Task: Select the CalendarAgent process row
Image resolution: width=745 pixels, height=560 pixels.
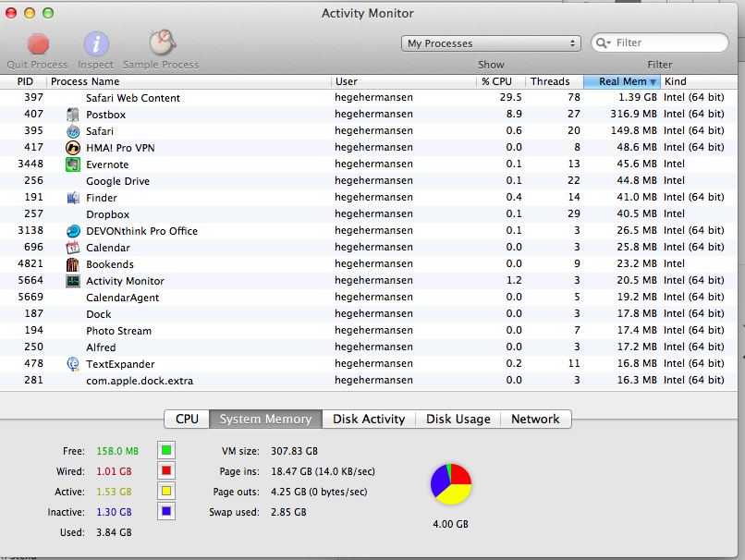Action: tap(369, 298)
